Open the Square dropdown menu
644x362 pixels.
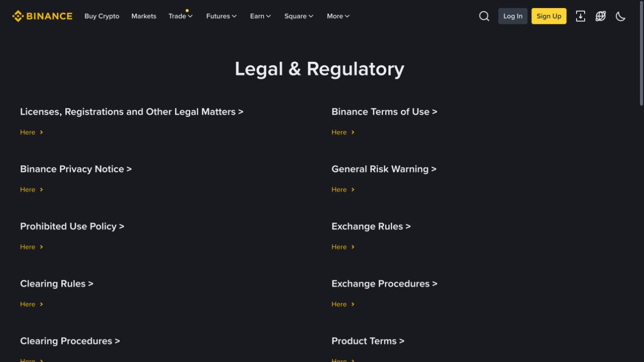tap(299, 16)
